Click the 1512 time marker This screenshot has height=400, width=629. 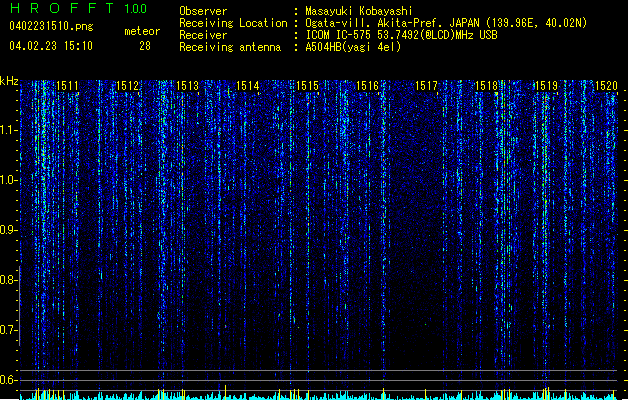(127, 86)
